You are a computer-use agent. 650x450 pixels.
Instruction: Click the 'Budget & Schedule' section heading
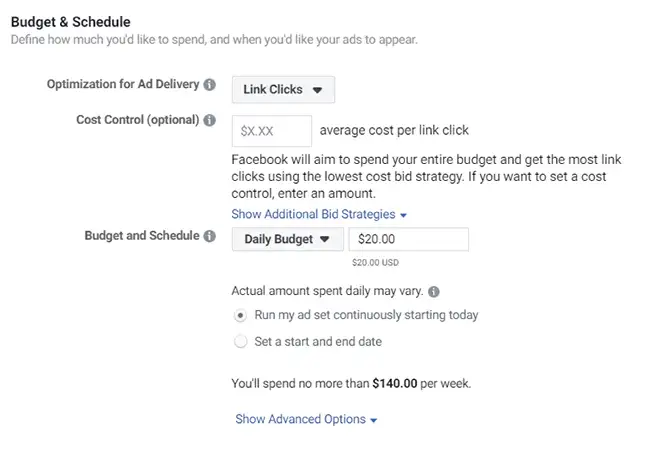click(71, 21)
